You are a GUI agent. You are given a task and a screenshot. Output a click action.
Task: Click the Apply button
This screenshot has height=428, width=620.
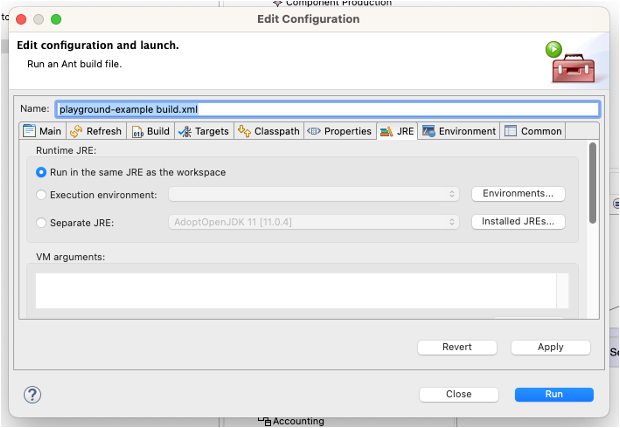(550, 347)
